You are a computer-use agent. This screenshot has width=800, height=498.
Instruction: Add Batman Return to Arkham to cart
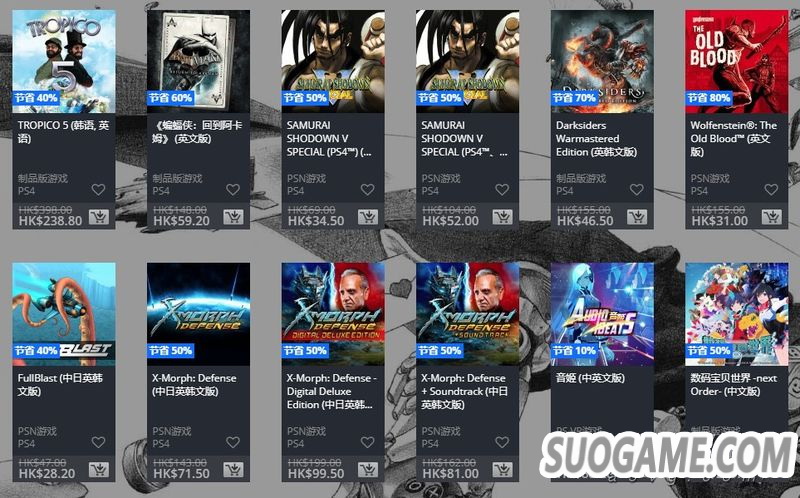point(233,217)
